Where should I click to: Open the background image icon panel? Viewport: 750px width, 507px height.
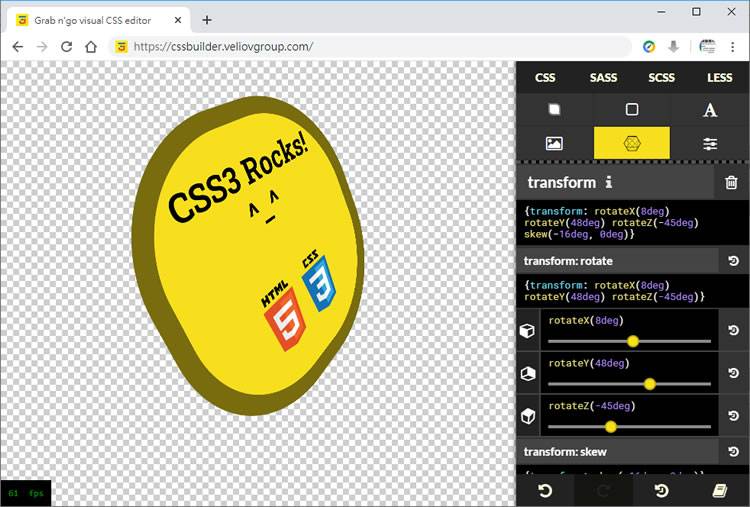click(x=554, y=143)
